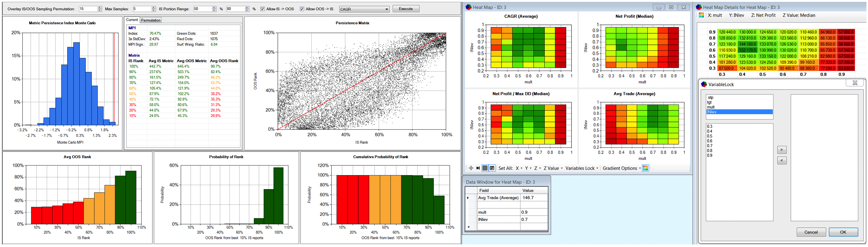Open the Set All Z dropdown
868x247 pixels.
(x=537, y=168)
